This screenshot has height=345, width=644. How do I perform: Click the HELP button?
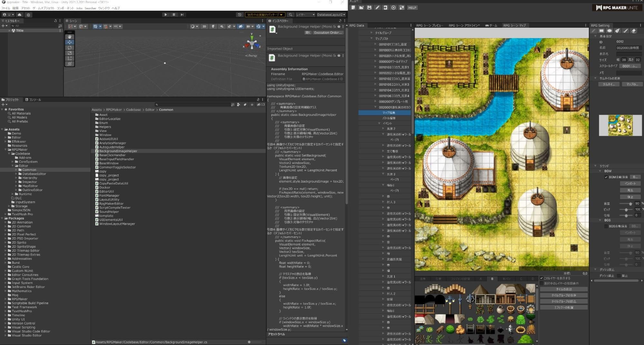(x=412, y=8)
